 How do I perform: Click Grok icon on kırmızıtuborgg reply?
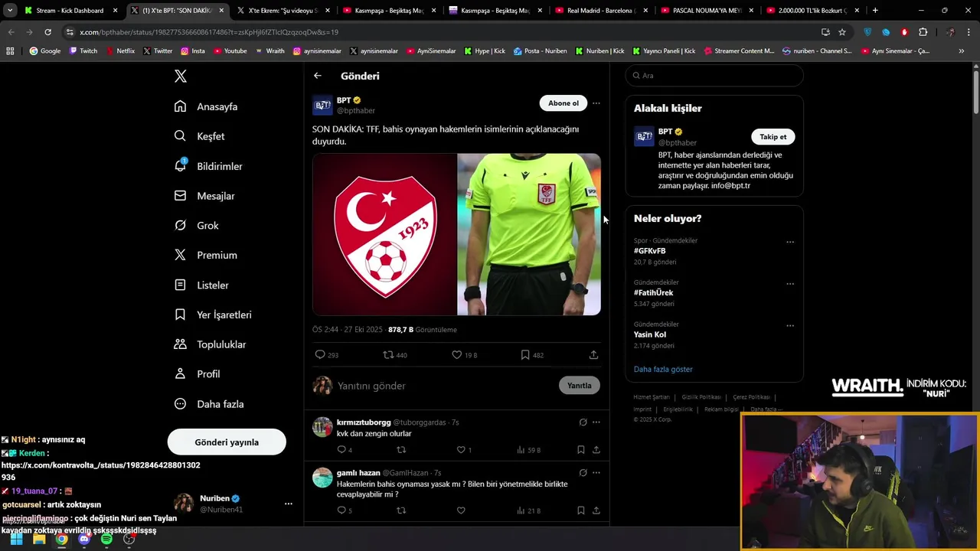click(x=583, y=422)
